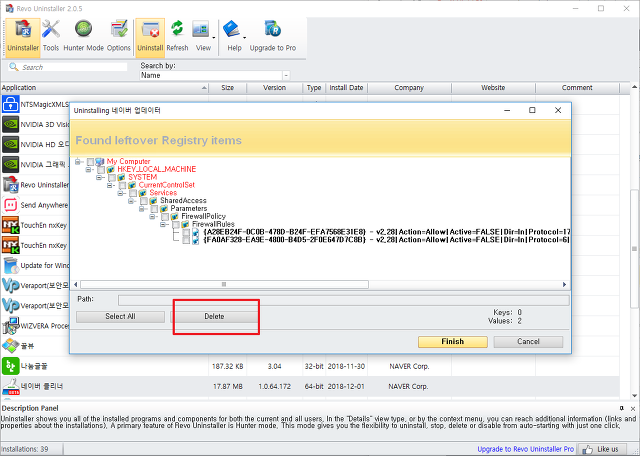640x456 pixels.
Task: Check the My Computer checkbox
Action: pos(90,162)
